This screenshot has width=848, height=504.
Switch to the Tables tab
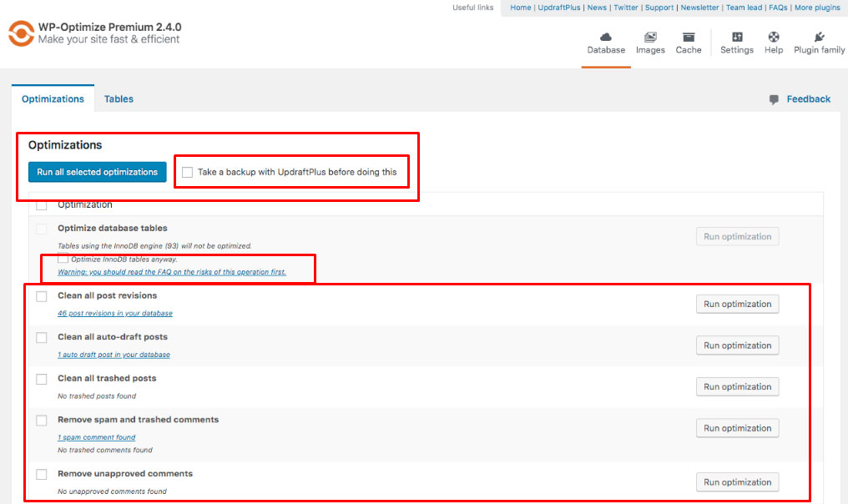119,99
